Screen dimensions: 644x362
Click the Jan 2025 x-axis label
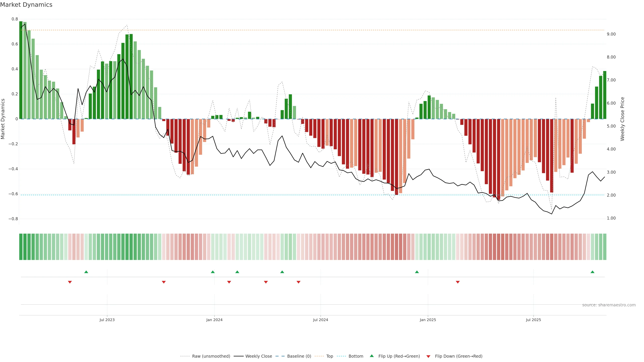[428, 320]
